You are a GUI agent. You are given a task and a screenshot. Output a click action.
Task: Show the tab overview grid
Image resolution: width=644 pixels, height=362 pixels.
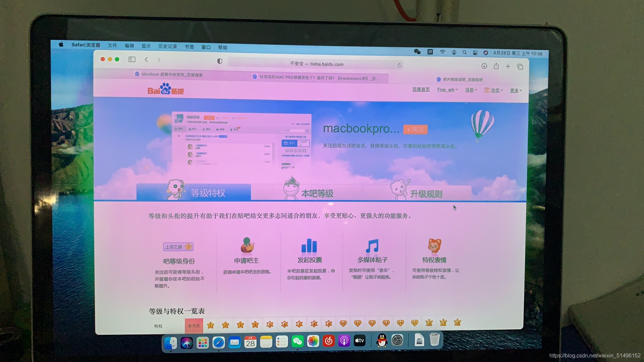520,67
